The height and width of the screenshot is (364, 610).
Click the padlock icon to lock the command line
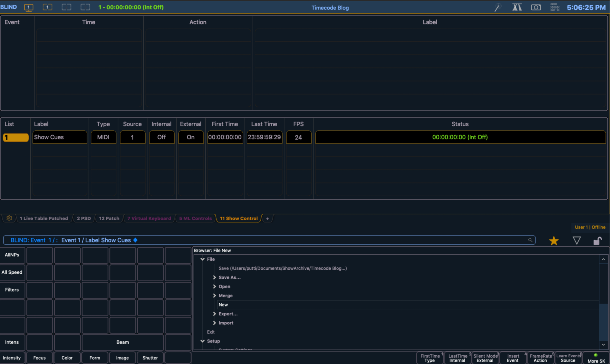[x=597, y=240]
